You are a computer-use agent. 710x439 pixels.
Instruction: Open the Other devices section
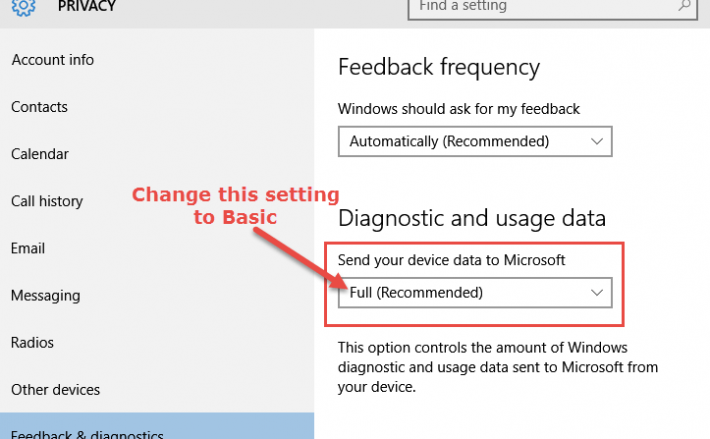[55, 390]
